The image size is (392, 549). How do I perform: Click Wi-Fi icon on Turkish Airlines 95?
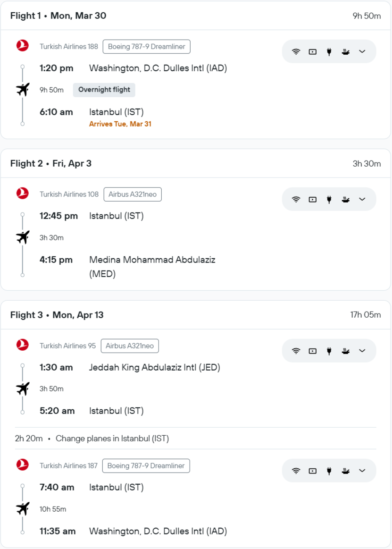tap(296, 351)
